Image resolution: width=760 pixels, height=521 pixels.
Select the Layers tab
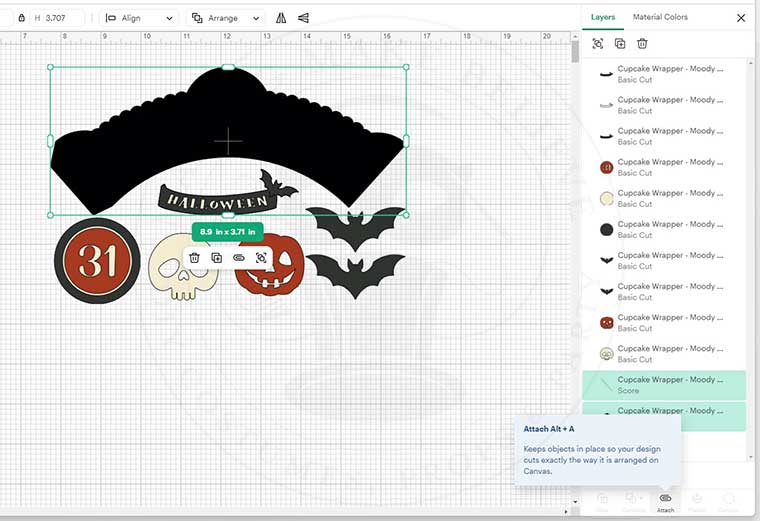click(603, 17)
